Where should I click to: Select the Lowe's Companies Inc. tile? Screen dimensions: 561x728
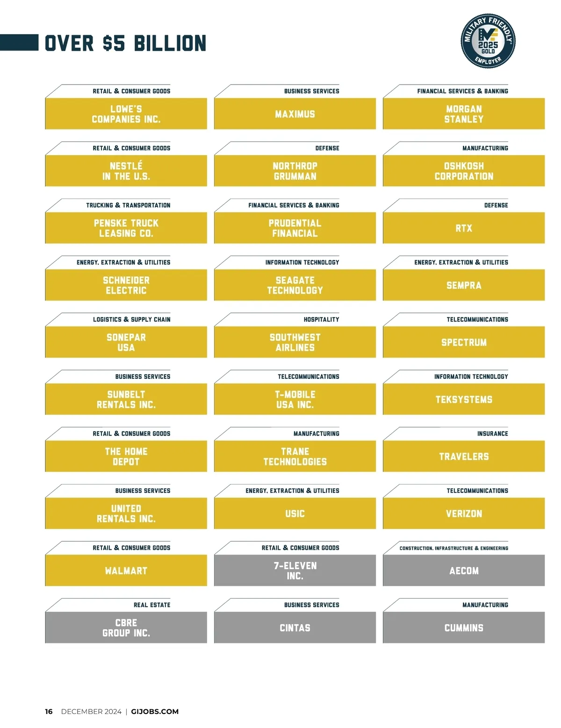pyautogui.click(x=126, y=114)
